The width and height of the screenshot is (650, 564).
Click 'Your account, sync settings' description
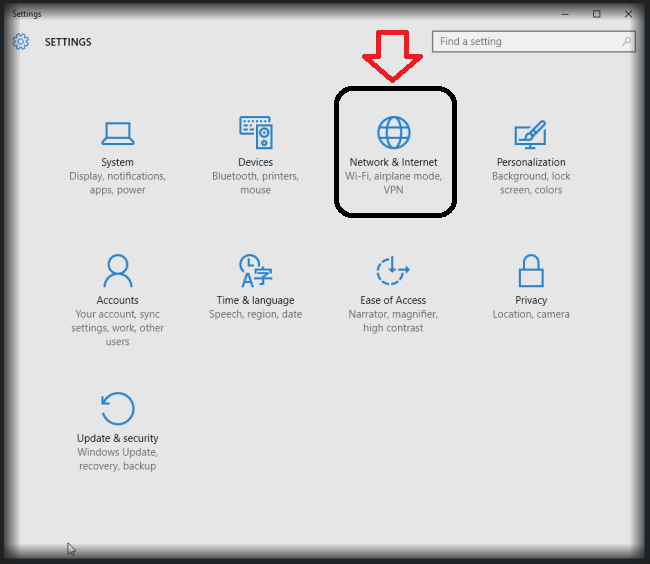tap(117, 328)
